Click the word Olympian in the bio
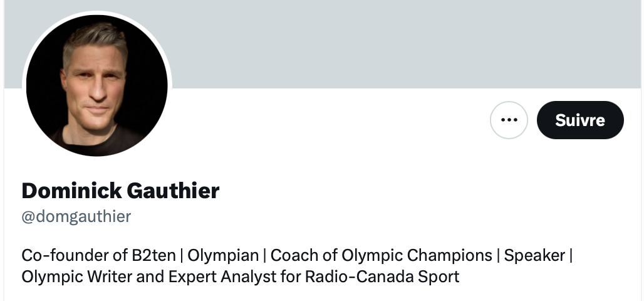 click(223, 256)
